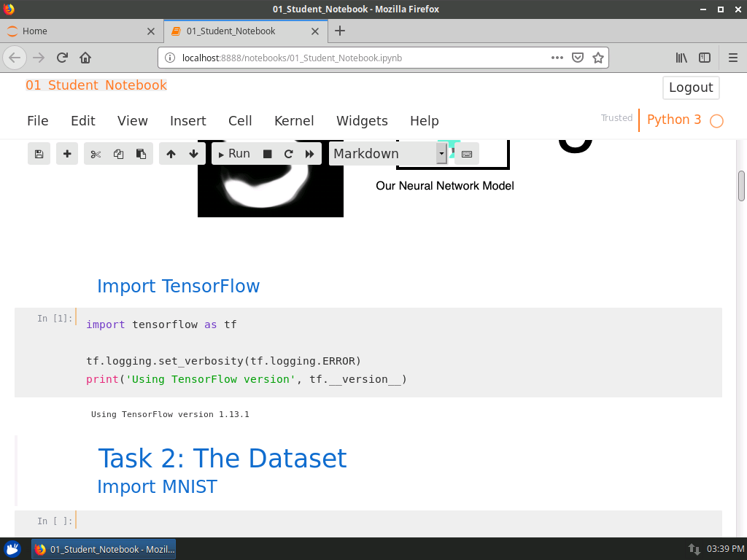The height and width of the screenshot is (560, 747).
Task: Click the Trusted notebook indicator
Action: click(x=616, y=117)
